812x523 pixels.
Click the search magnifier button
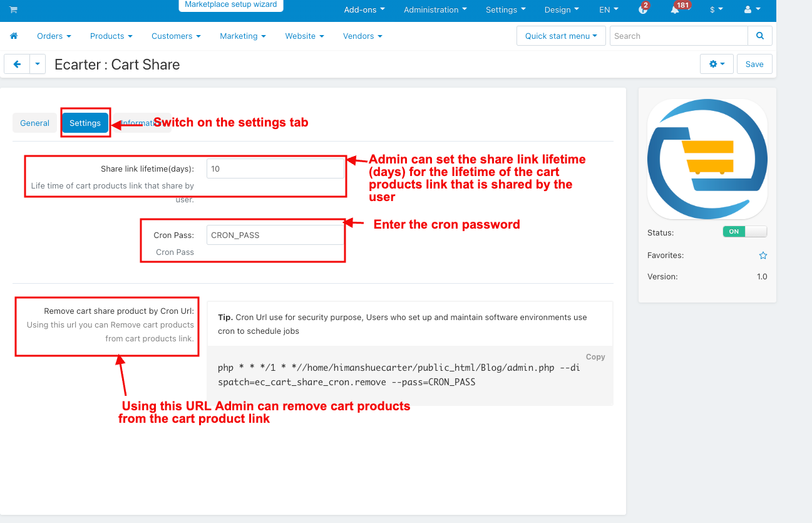coord(759,36)
